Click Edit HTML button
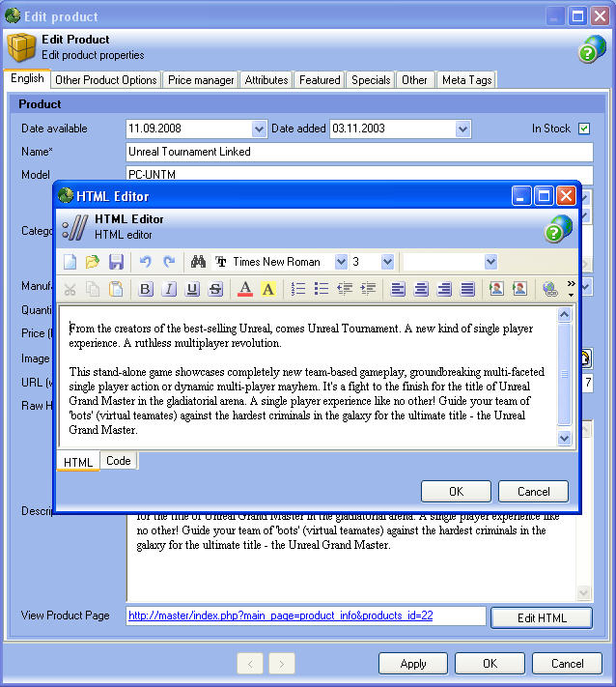616x687 pixels. [542, 617]
